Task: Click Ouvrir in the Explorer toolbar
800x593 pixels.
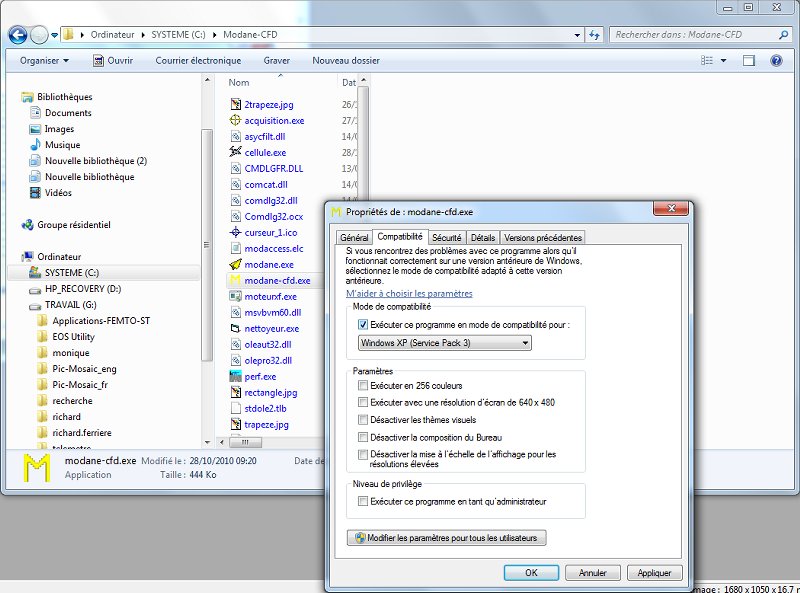Action: (x=113, y=61)
